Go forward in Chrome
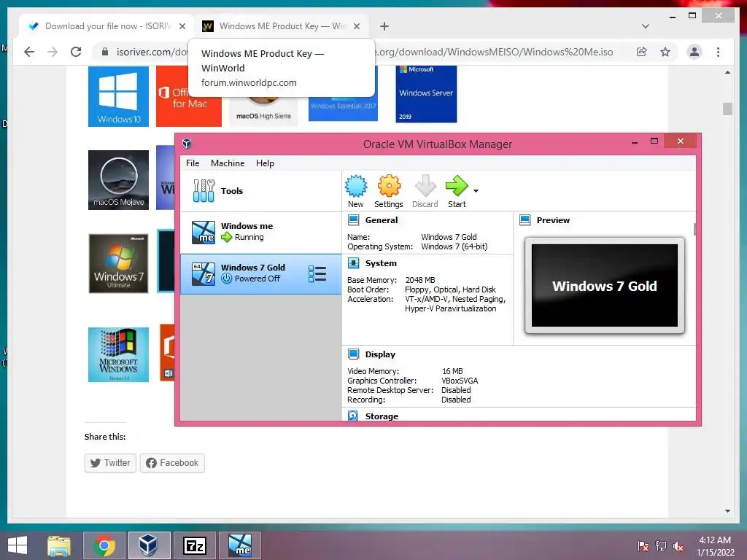 pyautogui.click(x=53, y=52)
